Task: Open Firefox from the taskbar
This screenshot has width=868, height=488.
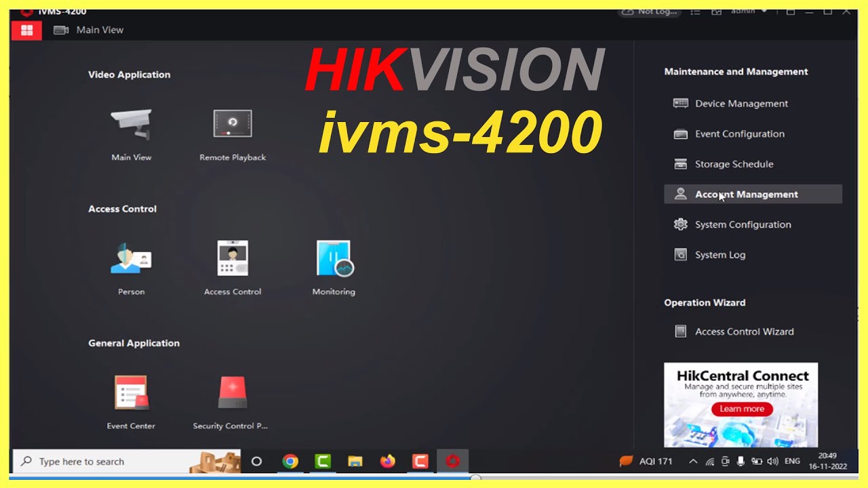Action: 388,462
